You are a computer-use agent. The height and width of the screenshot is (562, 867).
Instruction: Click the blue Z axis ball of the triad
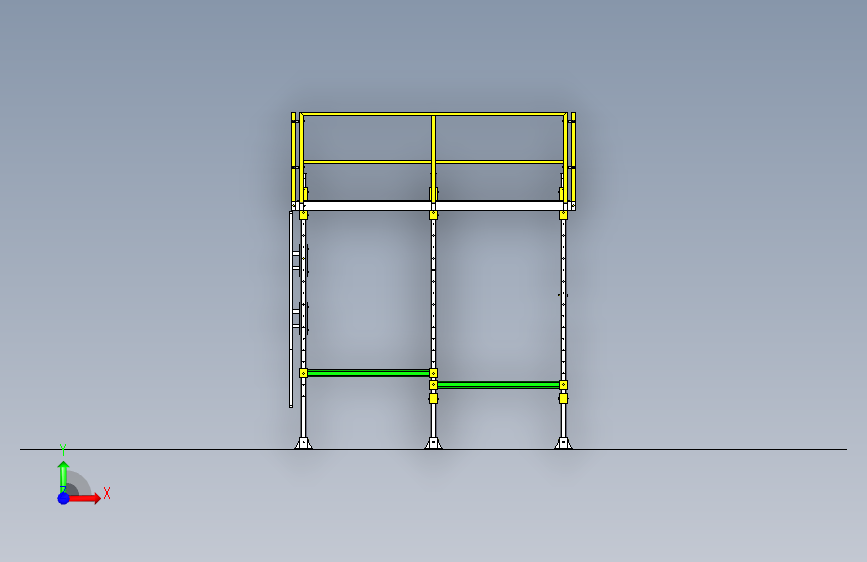point(64,498)
